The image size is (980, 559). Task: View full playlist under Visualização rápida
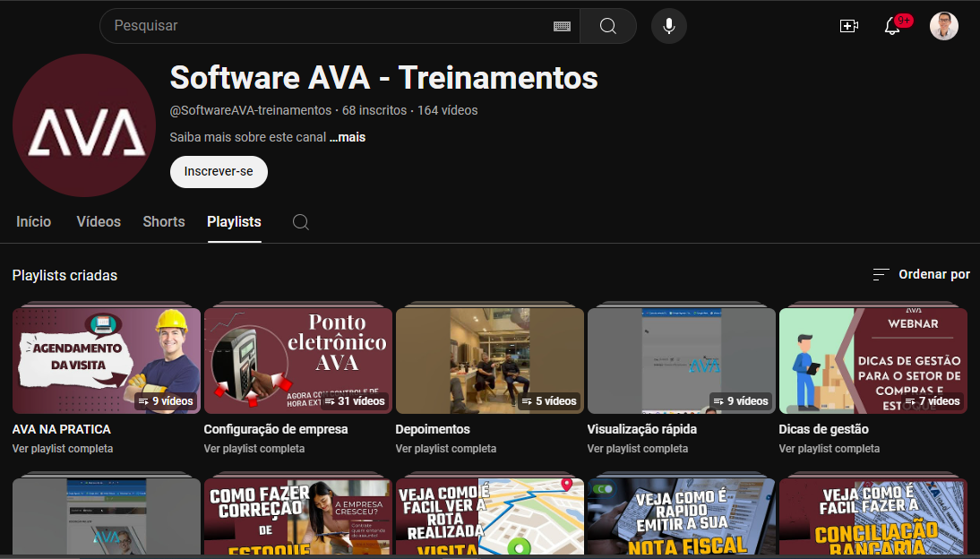[638, 449]
